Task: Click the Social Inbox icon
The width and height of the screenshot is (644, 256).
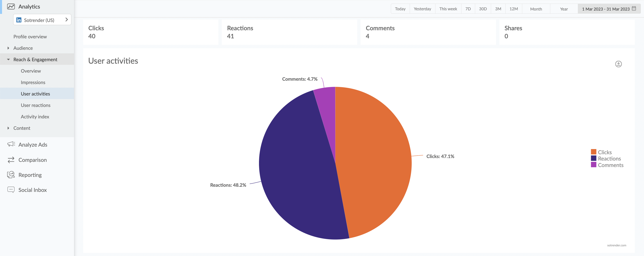Action: click(x=11, y=190)
